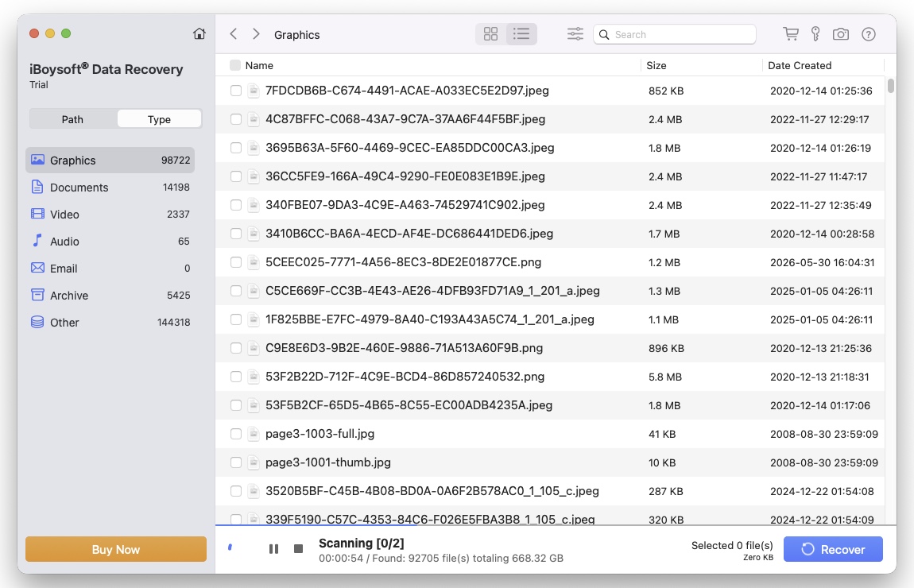Switch to grid thumbnail view
Image resolution: width=914 pixels, height=588 pixels.
[x=491, y=34]
